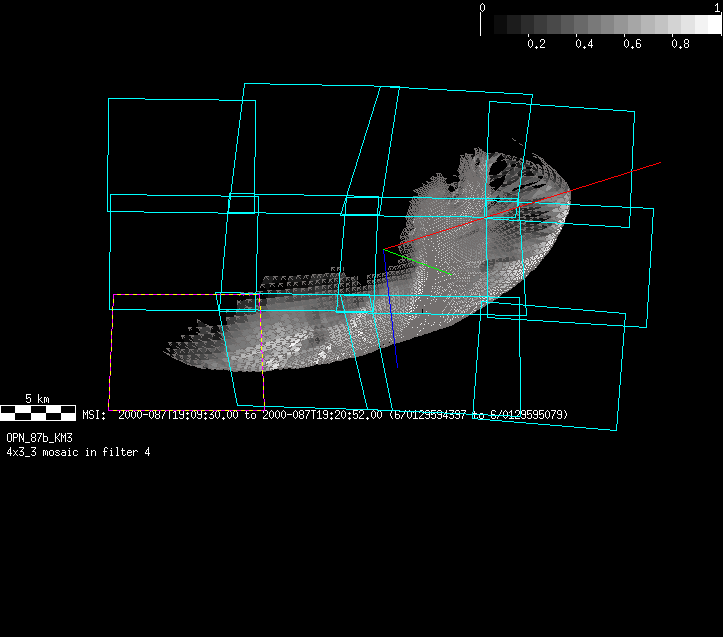The image size is (723, 637).
Task: Select the top-left cyan footprint frame
Action: pos(109,150)
